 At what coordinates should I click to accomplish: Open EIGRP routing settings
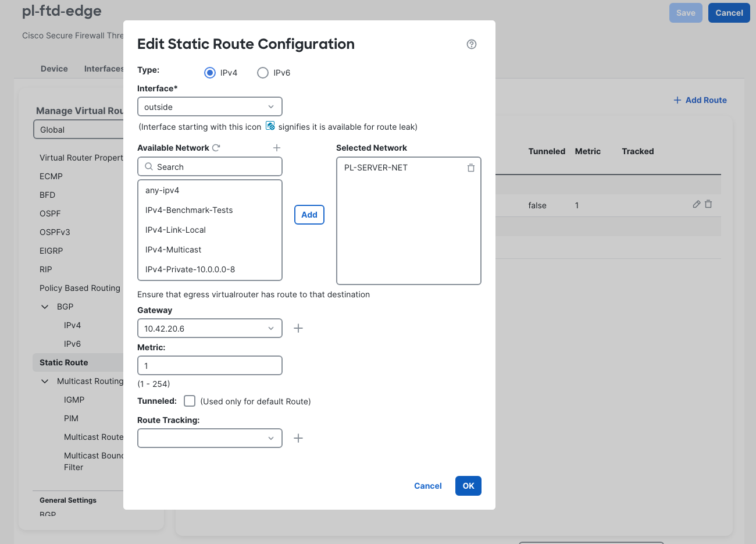pos(51,251)
